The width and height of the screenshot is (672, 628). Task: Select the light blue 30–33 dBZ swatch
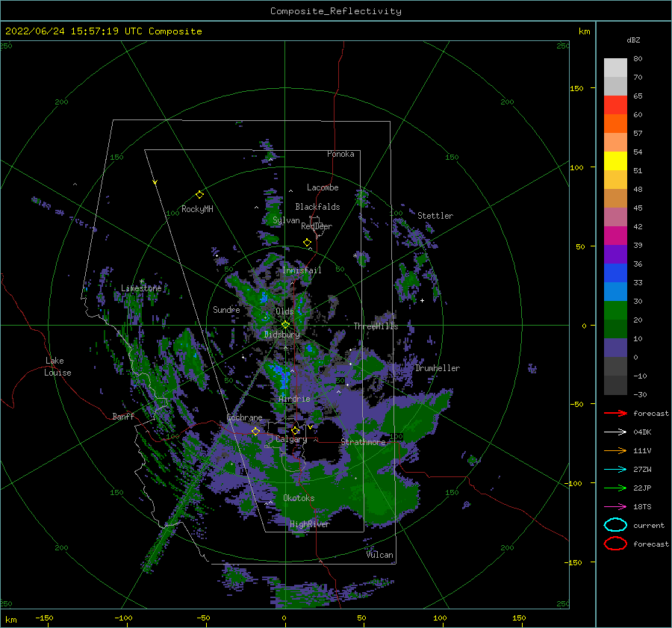point(615,291)
